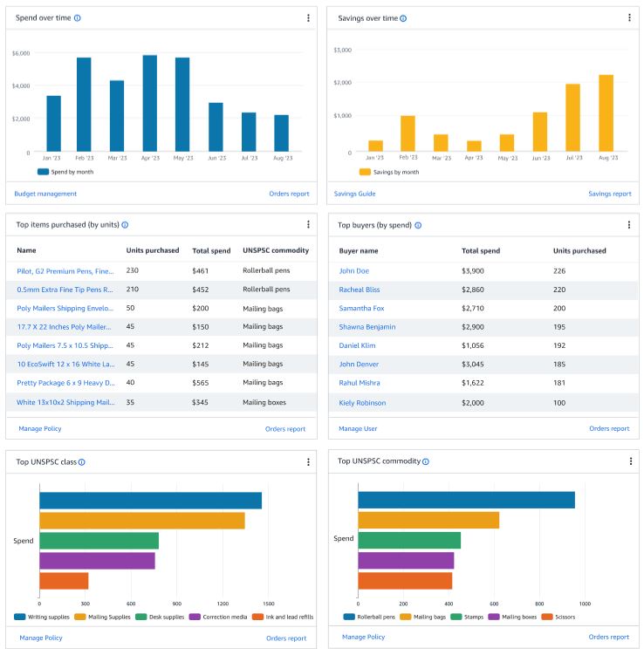The image size is (644, 655).
Task: Click Mailing Supplies legend swatch
Action: [x=79, y=617]
